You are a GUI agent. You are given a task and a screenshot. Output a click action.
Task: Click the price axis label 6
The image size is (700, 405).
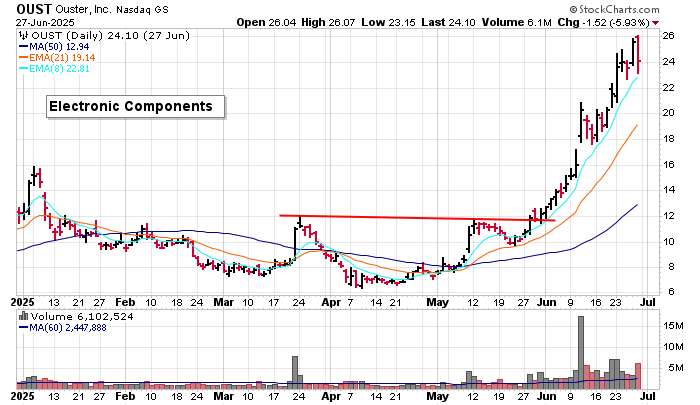point(671,292)
